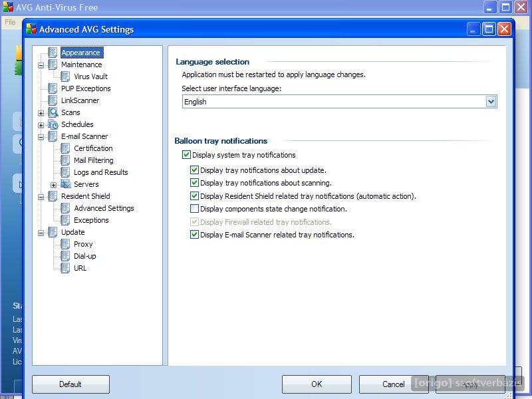Uncheck tray notifications about scanning

click(x=194, y=183)
